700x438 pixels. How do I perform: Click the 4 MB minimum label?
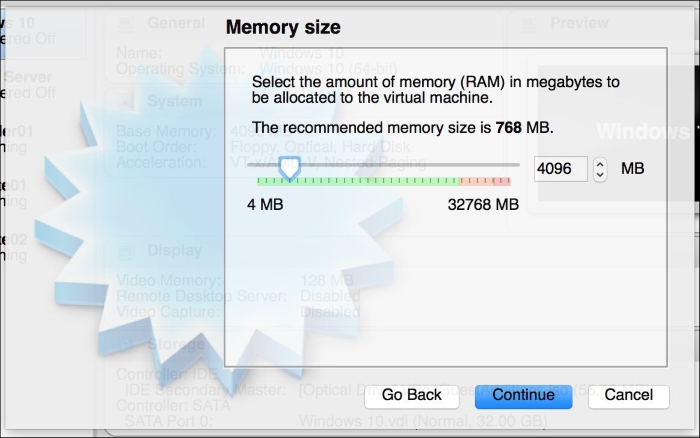coord(265,205)
